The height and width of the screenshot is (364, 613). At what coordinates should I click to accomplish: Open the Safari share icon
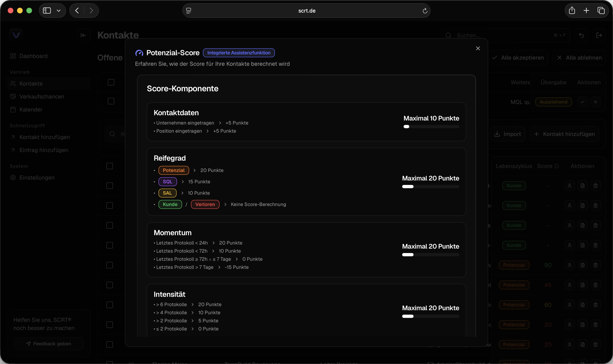click(572, 10)
